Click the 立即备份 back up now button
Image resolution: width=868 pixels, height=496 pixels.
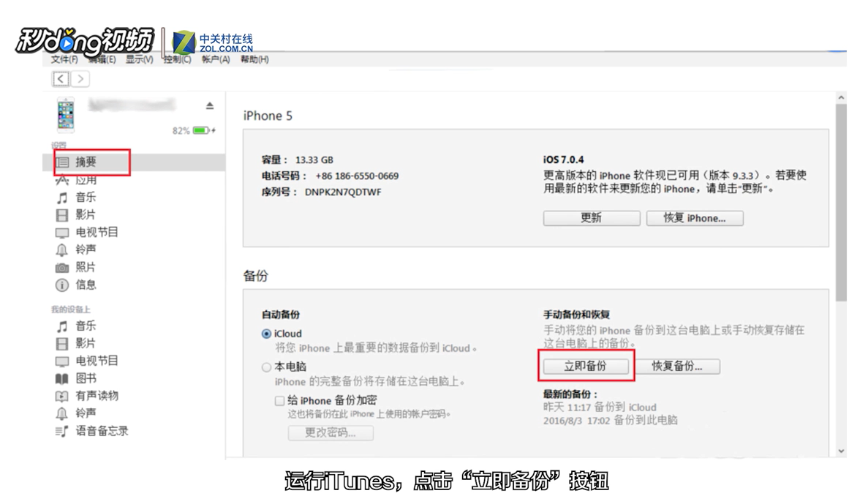point(586,367)
